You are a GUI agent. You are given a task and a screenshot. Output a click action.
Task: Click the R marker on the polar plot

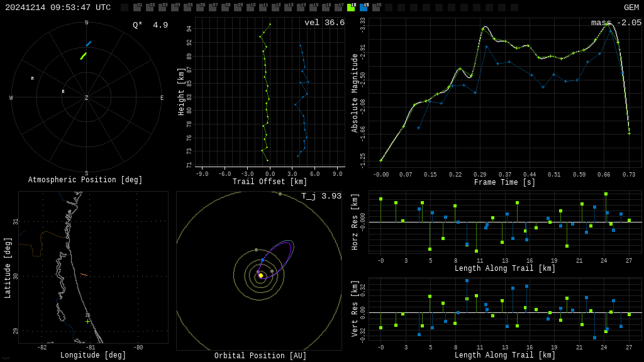point(63,92)
